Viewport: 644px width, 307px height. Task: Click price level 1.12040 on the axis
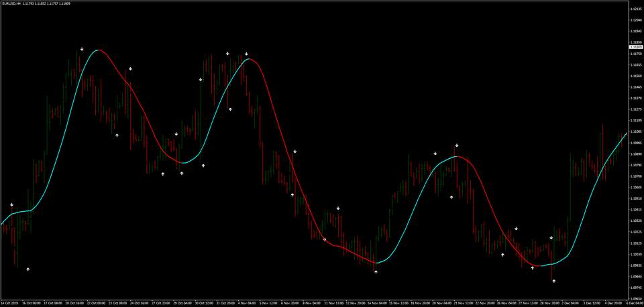pos(636,19)
